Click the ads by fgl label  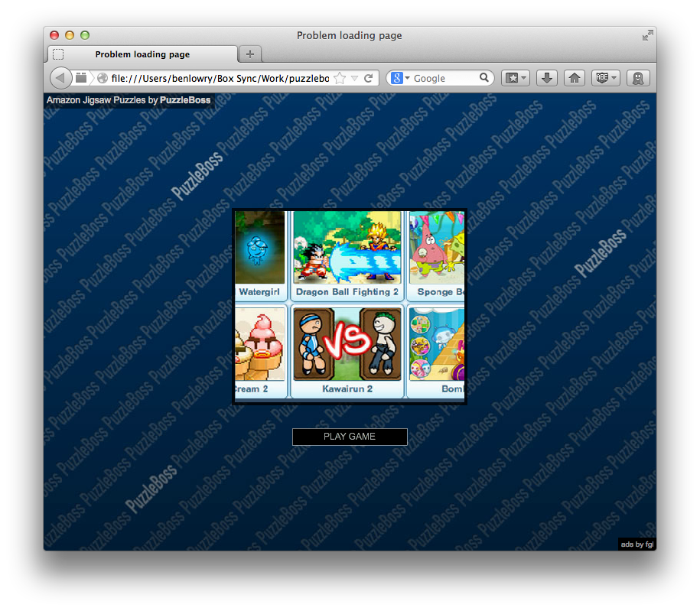637,544
